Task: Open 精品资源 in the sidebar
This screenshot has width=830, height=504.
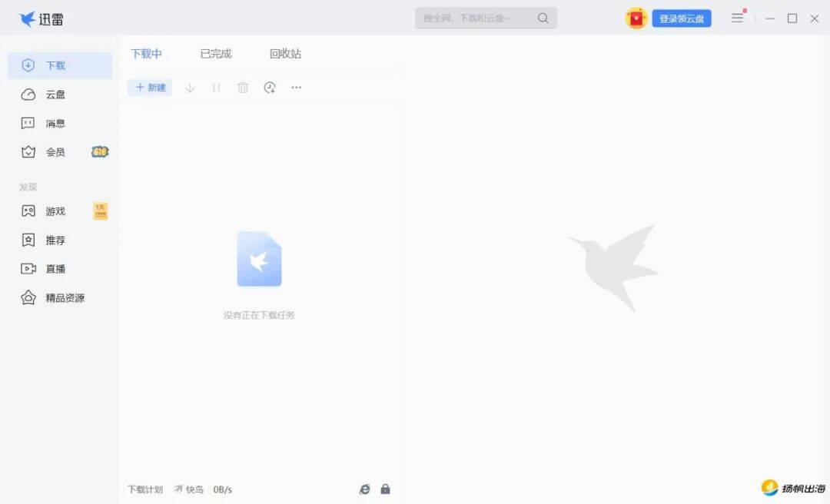Action: point(65,298)
